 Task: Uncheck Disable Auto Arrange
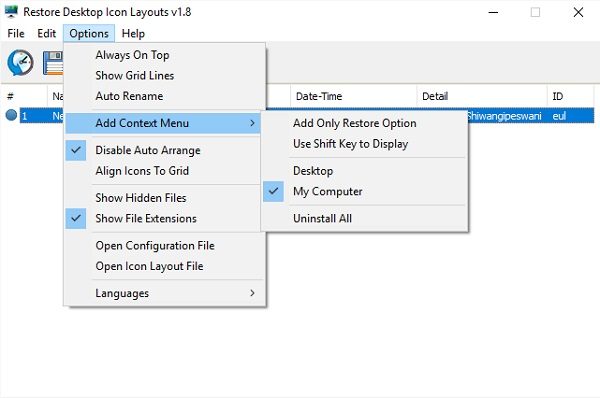click(x=163, y=150)
